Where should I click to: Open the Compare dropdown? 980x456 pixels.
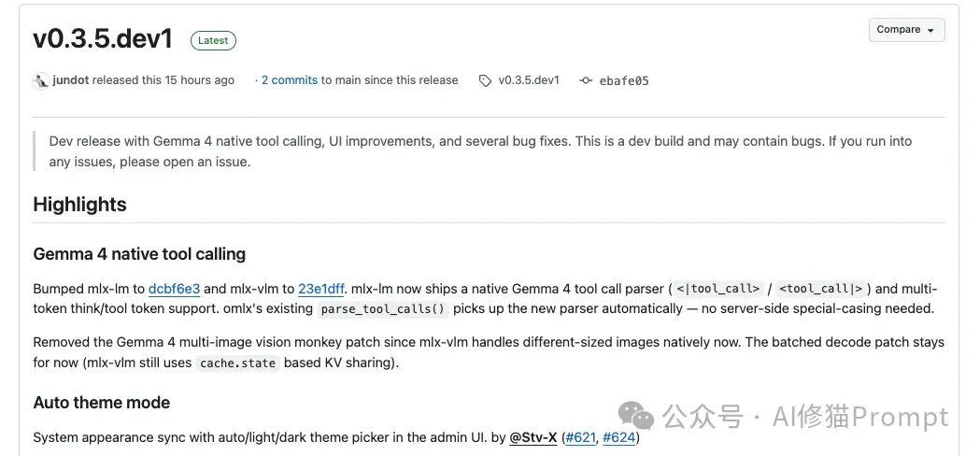[x=905, y=30]
